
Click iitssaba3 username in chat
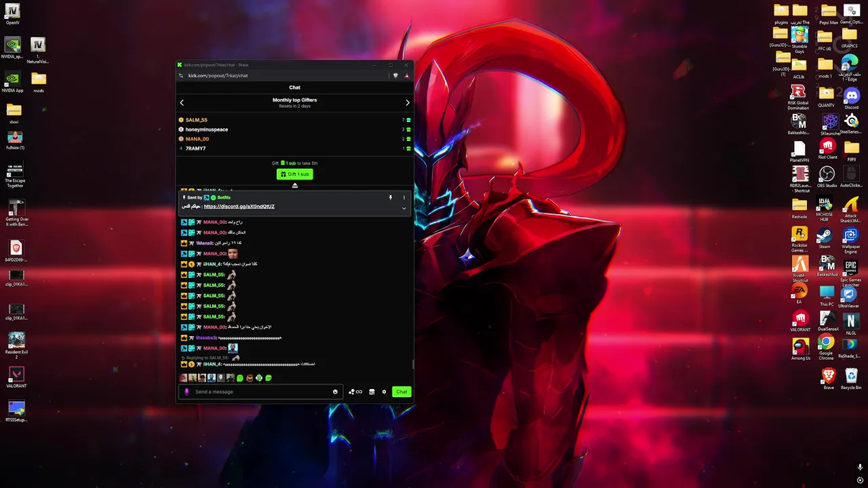coord(206,338)
